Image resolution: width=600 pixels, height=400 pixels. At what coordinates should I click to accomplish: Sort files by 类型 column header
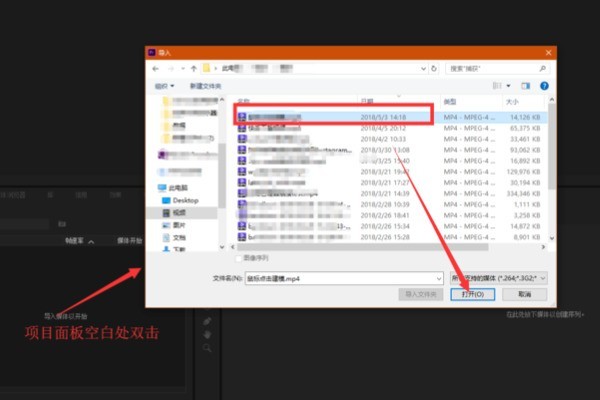click(x=450, y=102)
